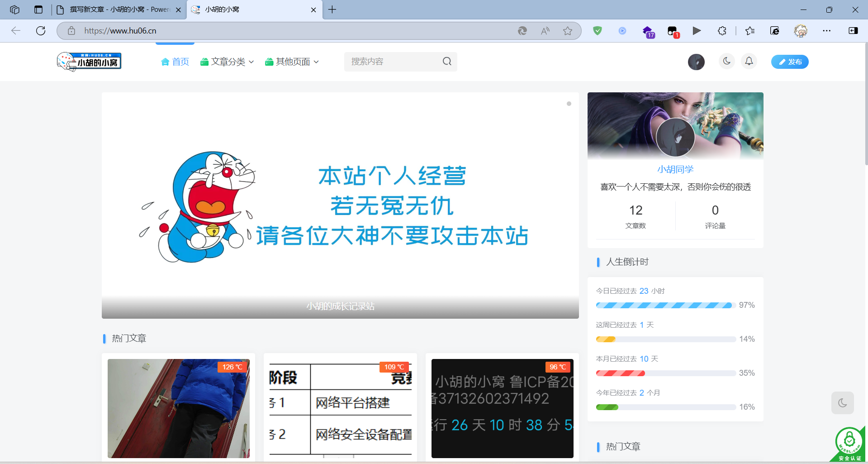The width and height of the screenshot is (868, 464).
Task: Click the round profile avatar in the sidebar card
Action: coord(675,137)
